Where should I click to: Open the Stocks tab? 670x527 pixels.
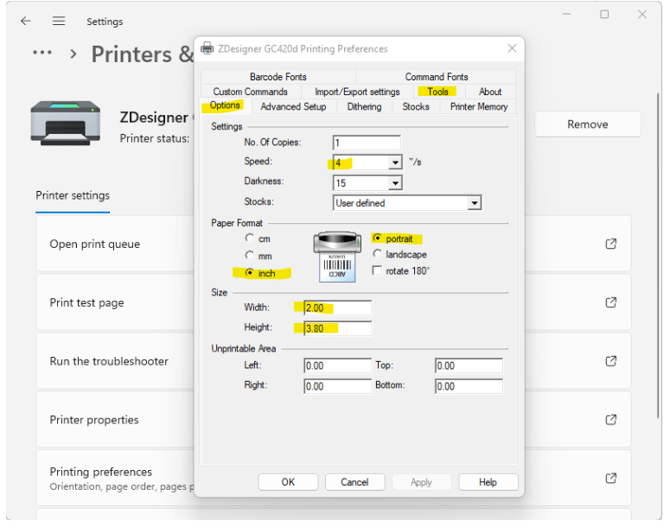pos(416,106)
